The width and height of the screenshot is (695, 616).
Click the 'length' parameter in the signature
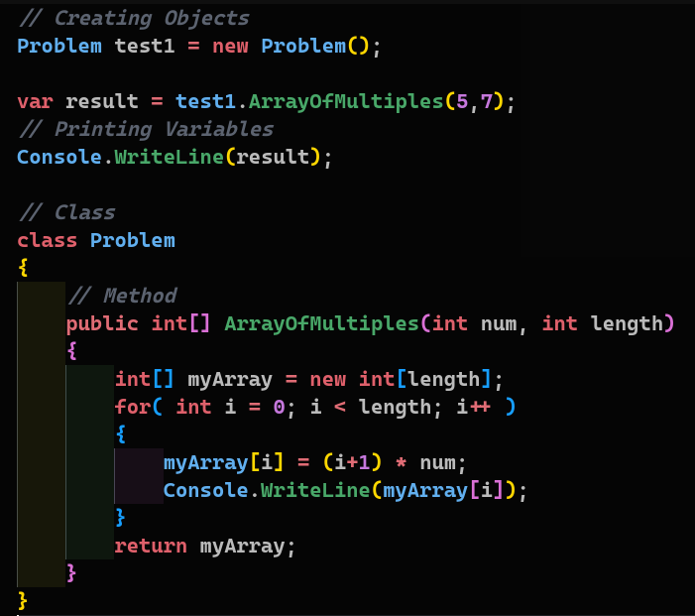627,323
